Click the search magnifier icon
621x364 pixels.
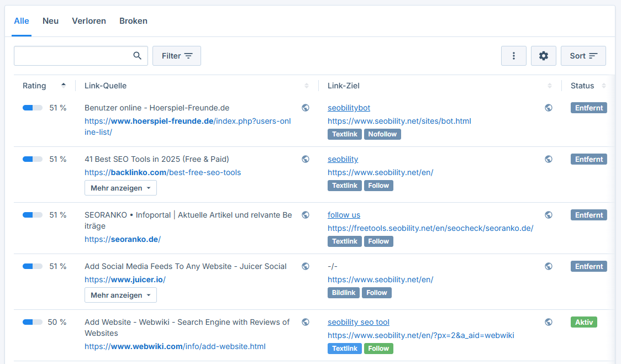137,56
